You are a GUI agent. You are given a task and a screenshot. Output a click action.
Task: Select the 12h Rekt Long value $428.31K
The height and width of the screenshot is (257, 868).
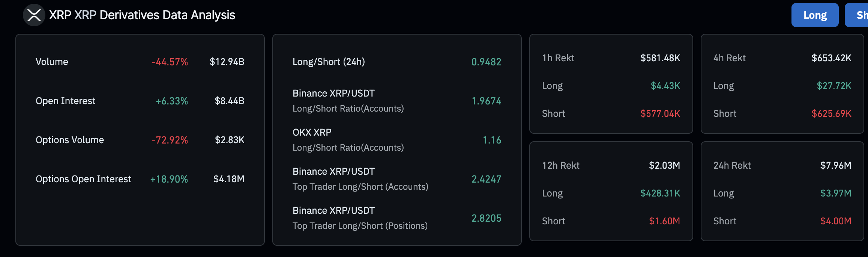(660, 194)
